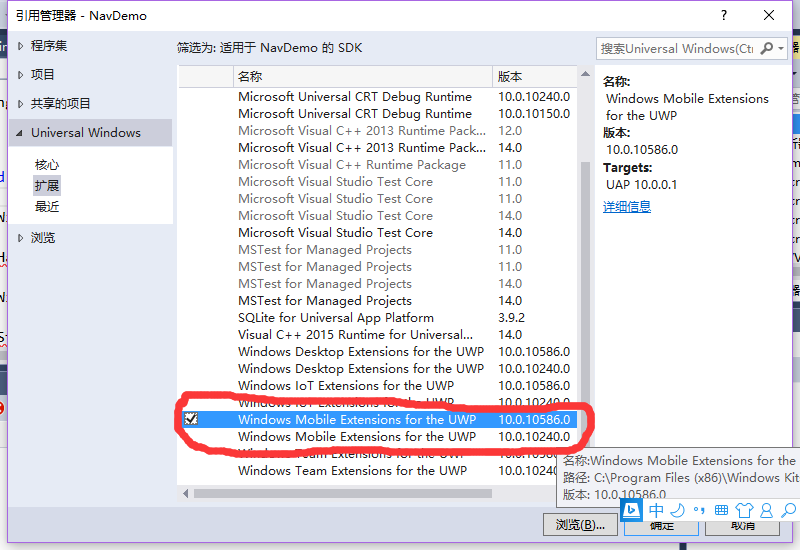Select Windows Mobile Extensions for UWP 10.0.10240.0

coord(378,437)
